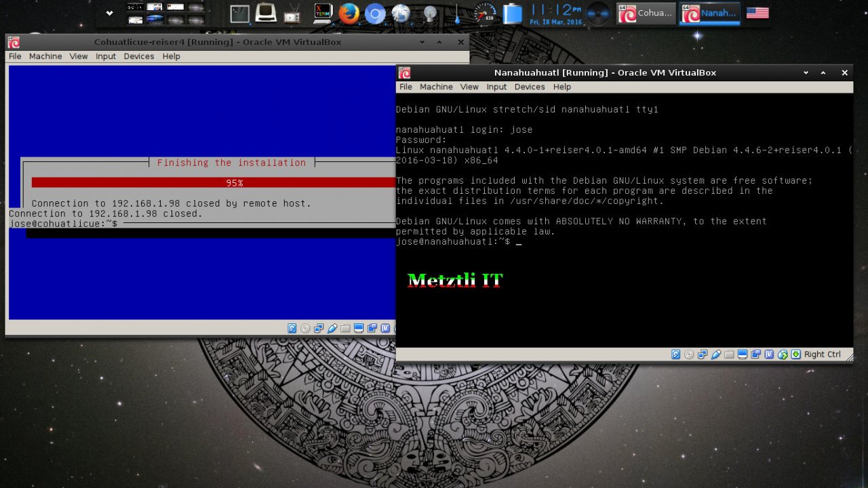Open Input menu in Cohuatlicue-reiser4 window

pyautogui.click(x=106, y=56)
